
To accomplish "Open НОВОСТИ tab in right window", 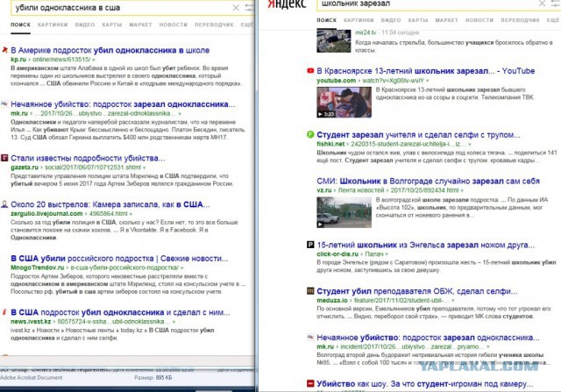I will (x=479, y=20).
